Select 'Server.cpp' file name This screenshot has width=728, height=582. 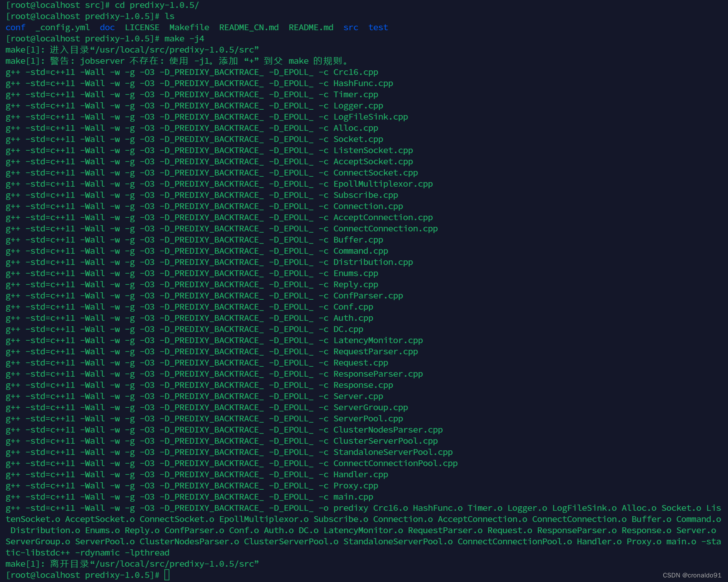[x=359, y=396]
